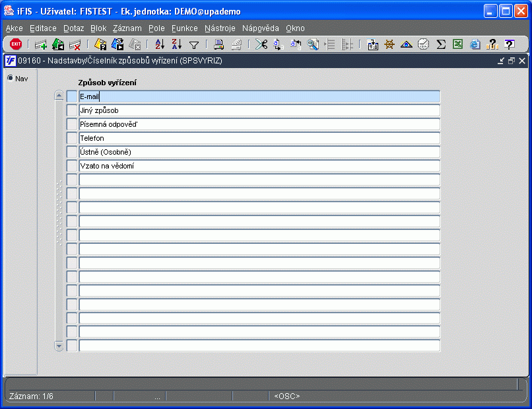Open the Akce menu
Screen dimensions: 532x409
(x=15, y=28)
